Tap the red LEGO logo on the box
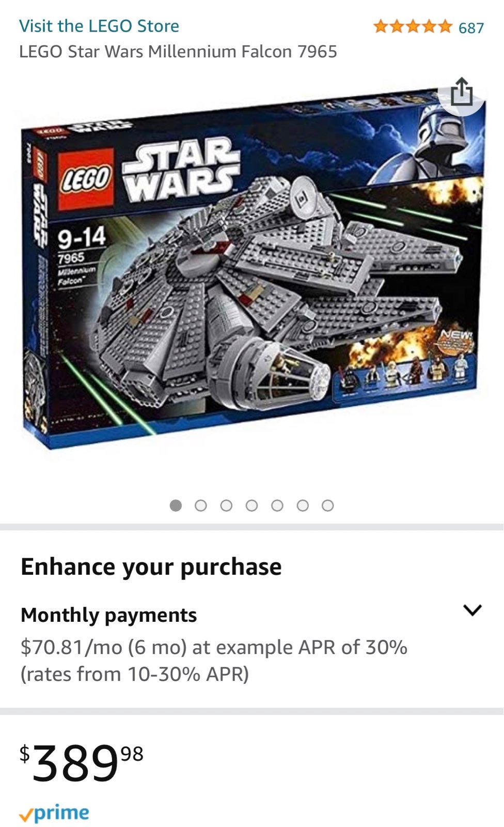This screenshot has width=504, height=827. (86, 178)
